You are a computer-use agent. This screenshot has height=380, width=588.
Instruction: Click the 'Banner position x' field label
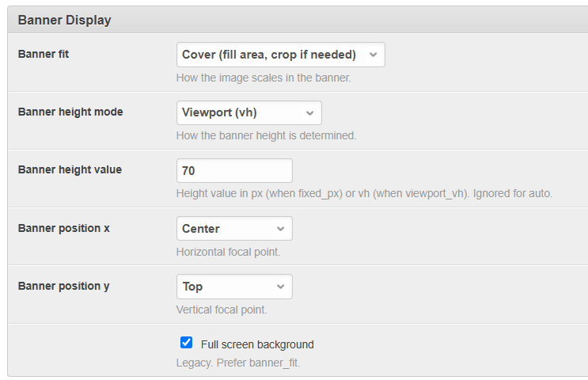[x=63, y=228]
